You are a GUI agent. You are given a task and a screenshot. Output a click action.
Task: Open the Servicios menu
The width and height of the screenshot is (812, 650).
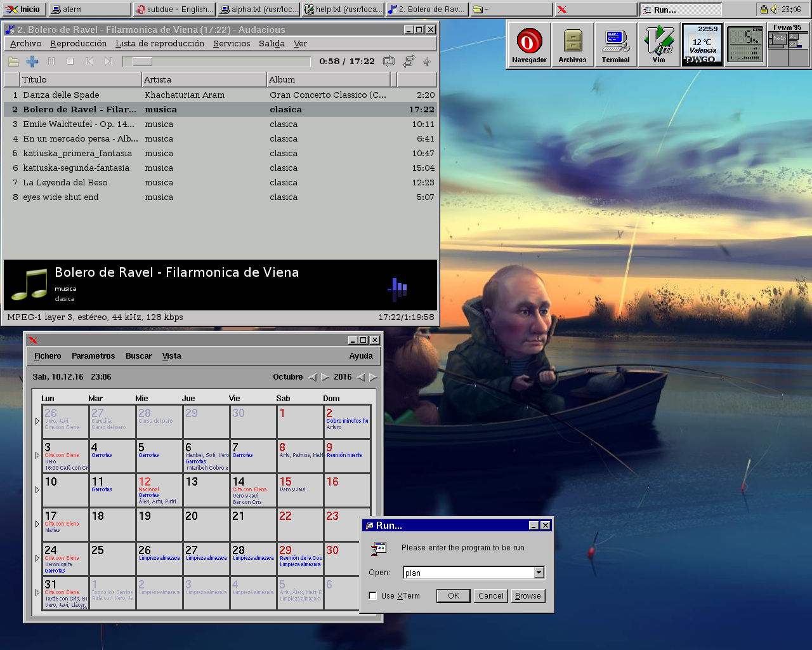[232, 44]
